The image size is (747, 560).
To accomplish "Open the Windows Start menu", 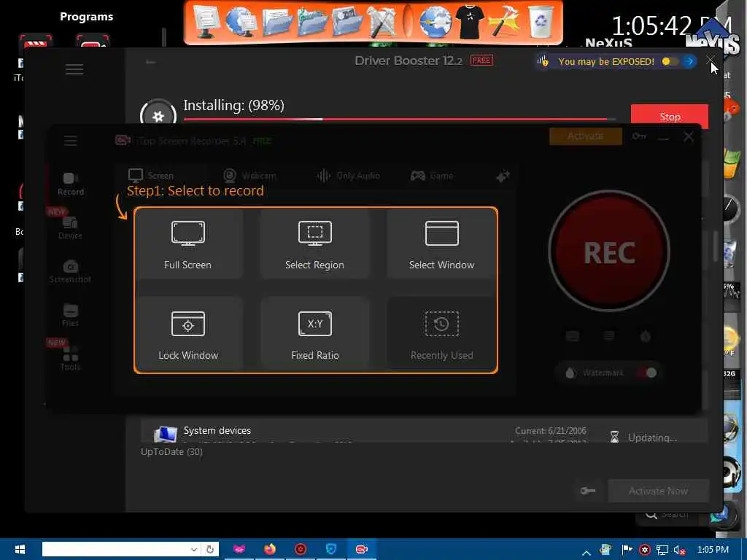I will pyautogui.click(x=19, y=550).
